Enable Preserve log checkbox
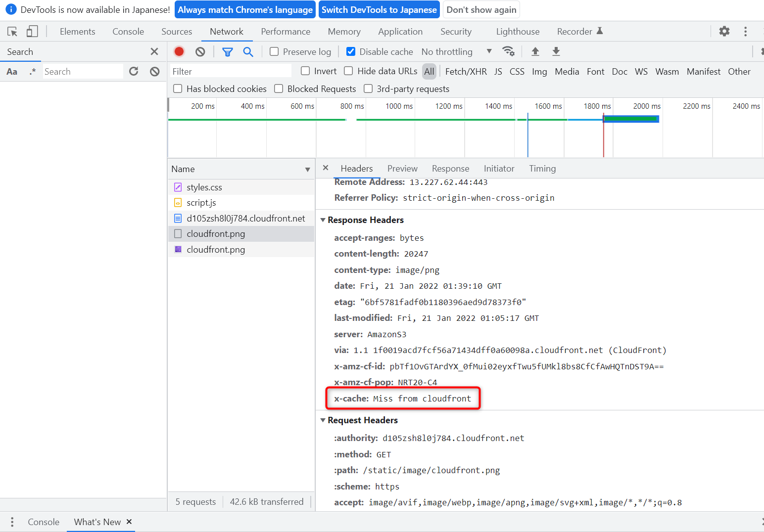 pos(274,51)
